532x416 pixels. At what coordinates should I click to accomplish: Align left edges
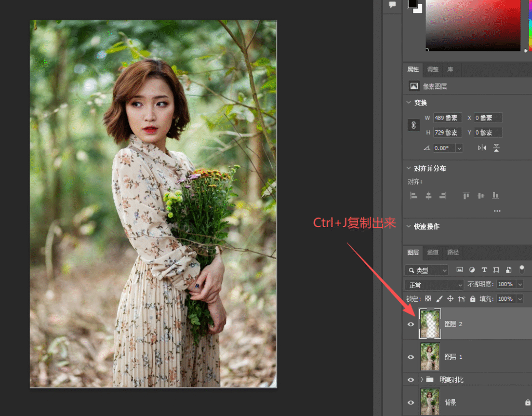tap(414, 196)
